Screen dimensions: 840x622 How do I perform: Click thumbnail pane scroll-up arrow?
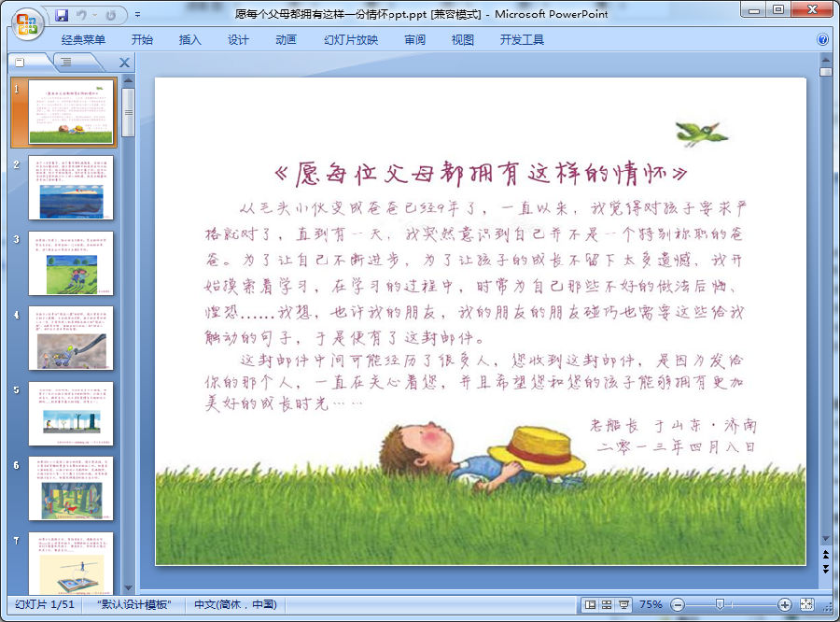[x=128, y=80]
